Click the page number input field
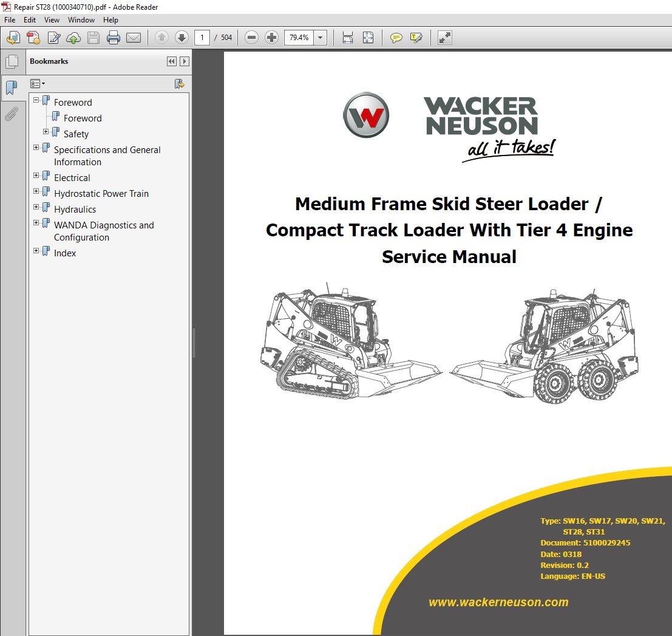Screen dimensions: 672x636 point(202,38)
